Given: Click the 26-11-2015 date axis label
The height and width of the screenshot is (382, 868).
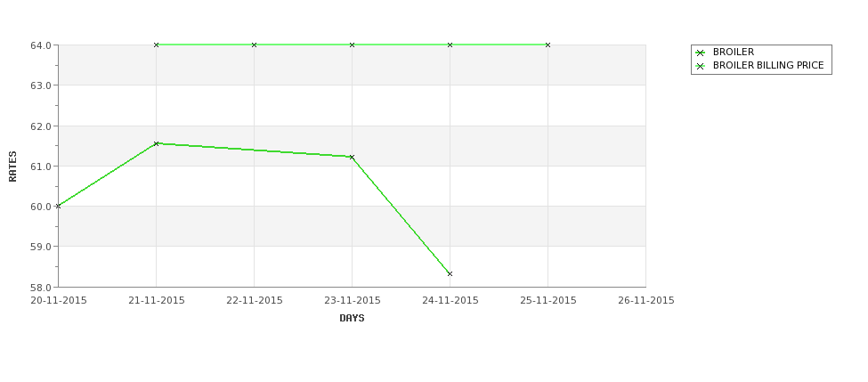Looking at the screenshot, I should (646, 301).
